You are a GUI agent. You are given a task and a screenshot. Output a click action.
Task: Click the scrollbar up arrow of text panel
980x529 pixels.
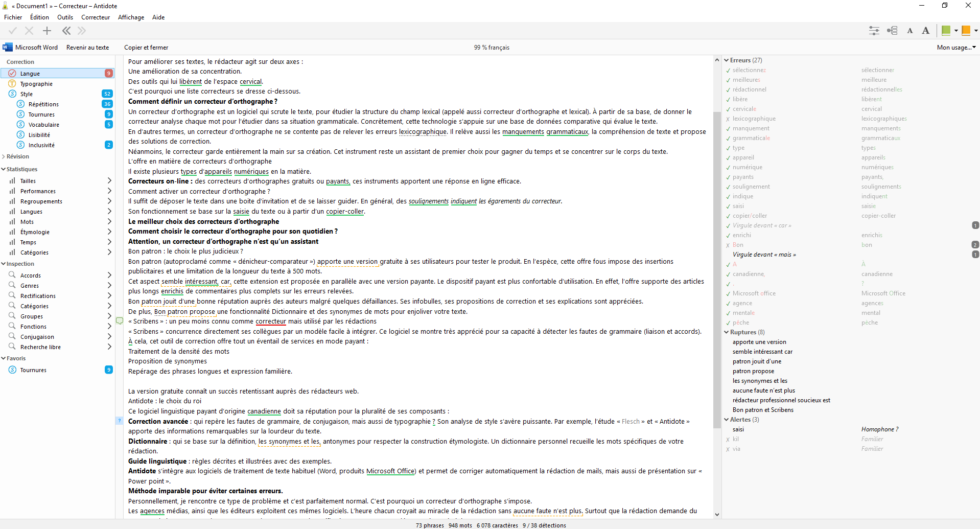[x=717, y=60]
